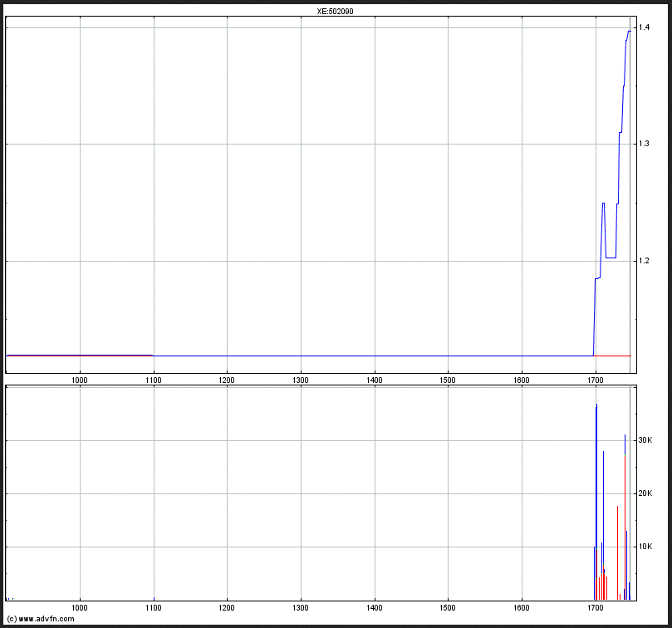The height and width of the screenshot is (628, 672).
Task: Click the 1300 time label under the volume chart
Action: pyautogui.click(x=301, y=608)
